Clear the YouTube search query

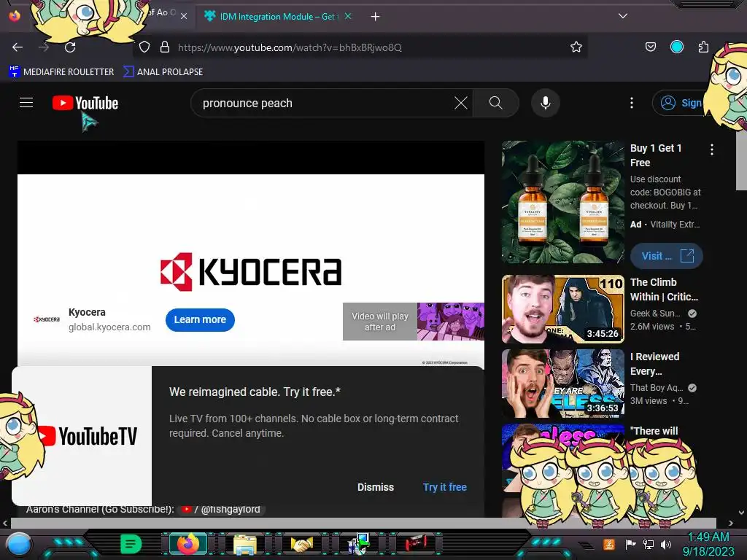click(461, 103)
